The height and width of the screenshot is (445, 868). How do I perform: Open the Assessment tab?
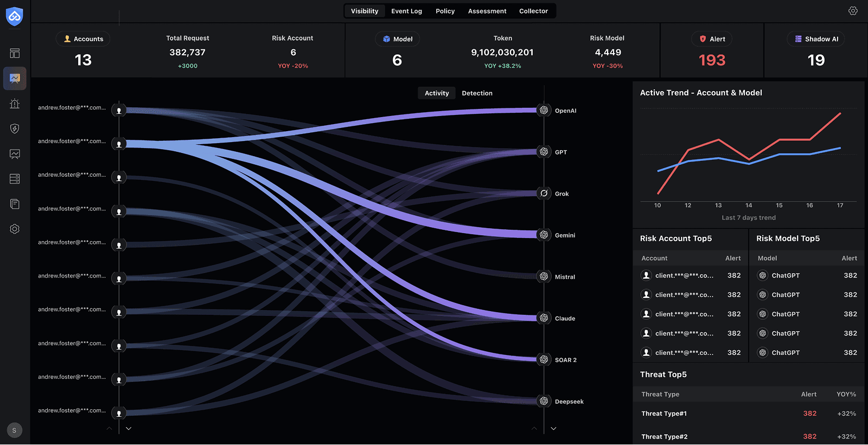click(487, 11)
